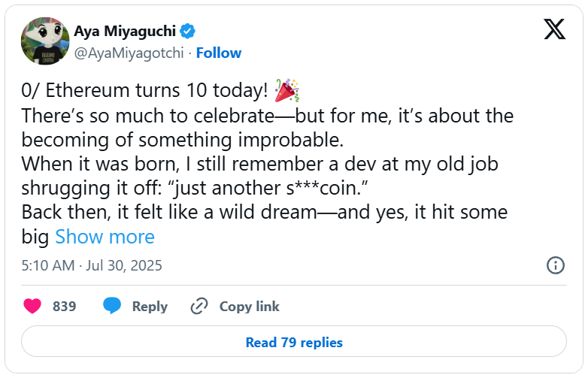Like the tweet with the heart icon
The image size is (588, 378).
point(32,306)
